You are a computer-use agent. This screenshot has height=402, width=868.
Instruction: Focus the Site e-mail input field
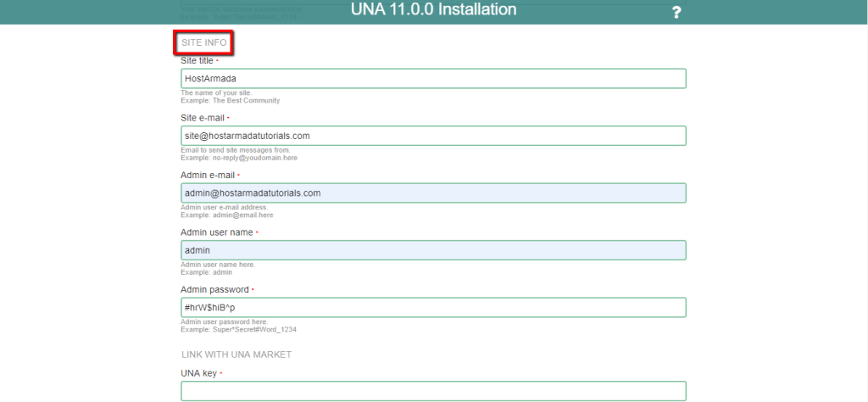pos(433,136)
